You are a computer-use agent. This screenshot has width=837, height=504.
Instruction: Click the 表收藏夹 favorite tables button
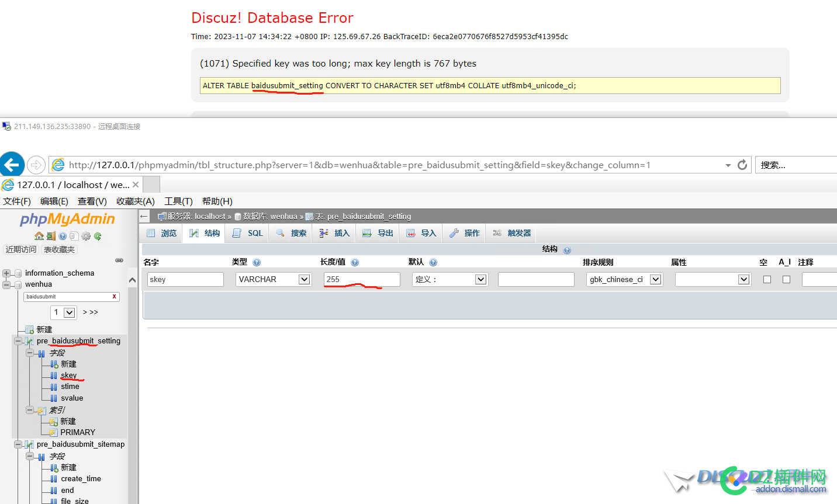[x=60, y=249]
